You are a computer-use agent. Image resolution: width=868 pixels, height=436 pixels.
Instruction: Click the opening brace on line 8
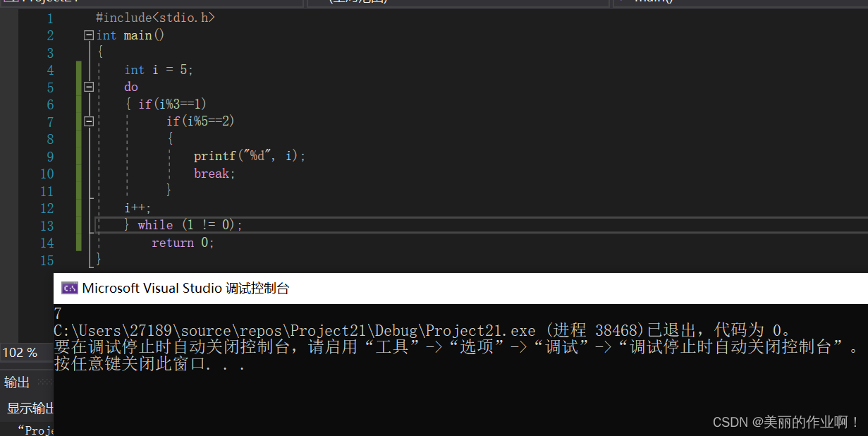click(170, 139)
